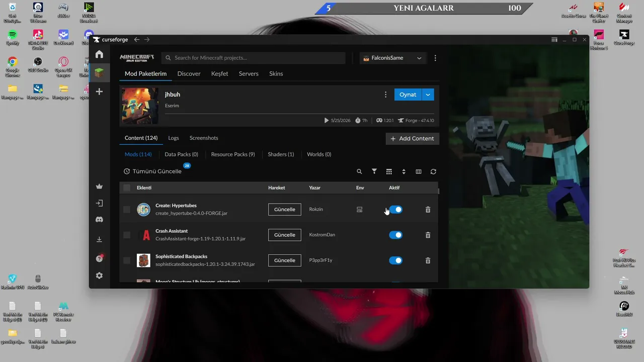Focus the Search for Minecraft projects field
This screenshot has height=362, width=644.
pos(254,58)
